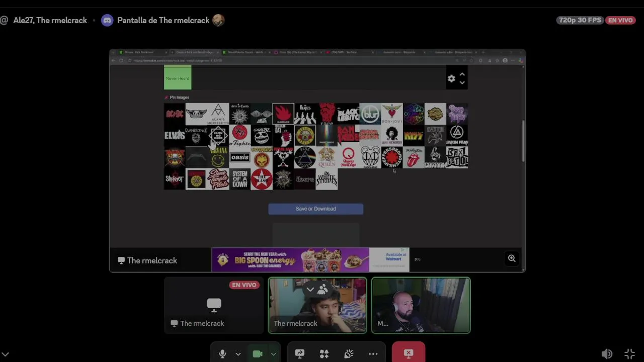Exit full screen with the collapse icon

pyautogui.click(x=630, y=354)
